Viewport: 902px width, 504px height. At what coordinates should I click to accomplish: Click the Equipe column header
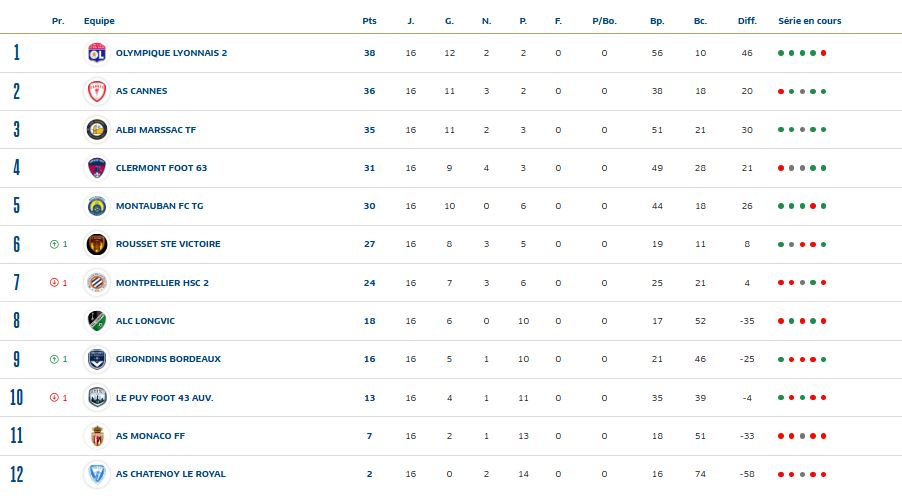98,20
